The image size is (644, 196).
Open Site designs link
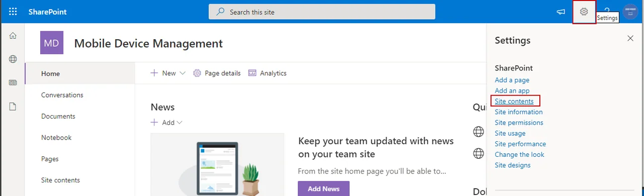(512, 165)
